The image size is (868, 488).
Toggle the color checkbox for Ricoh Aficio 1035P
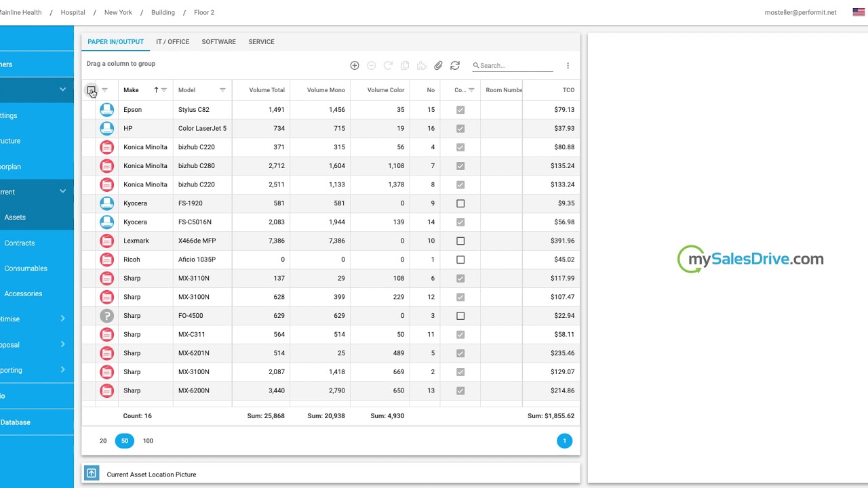[460, 260]
